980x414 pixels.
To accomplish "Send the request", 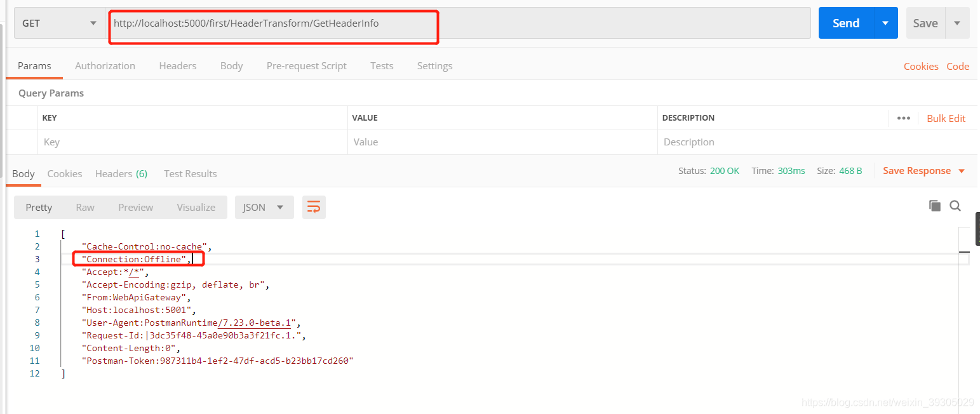I will click(846, 23).
